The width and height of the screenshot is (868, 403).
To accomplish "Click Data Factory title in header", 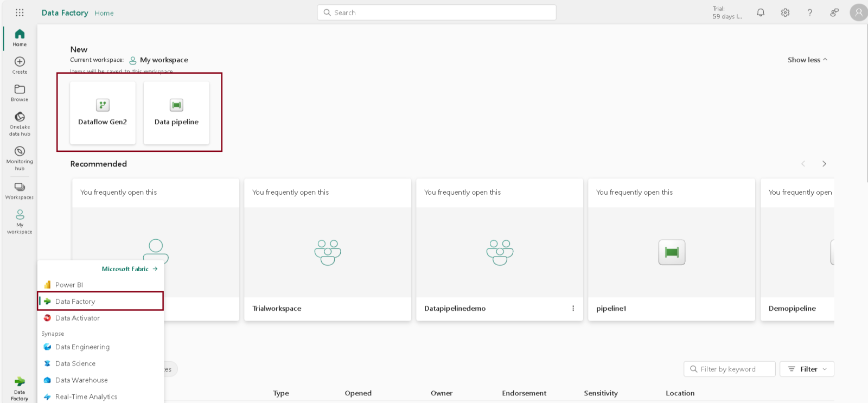I will coord(65,12).
